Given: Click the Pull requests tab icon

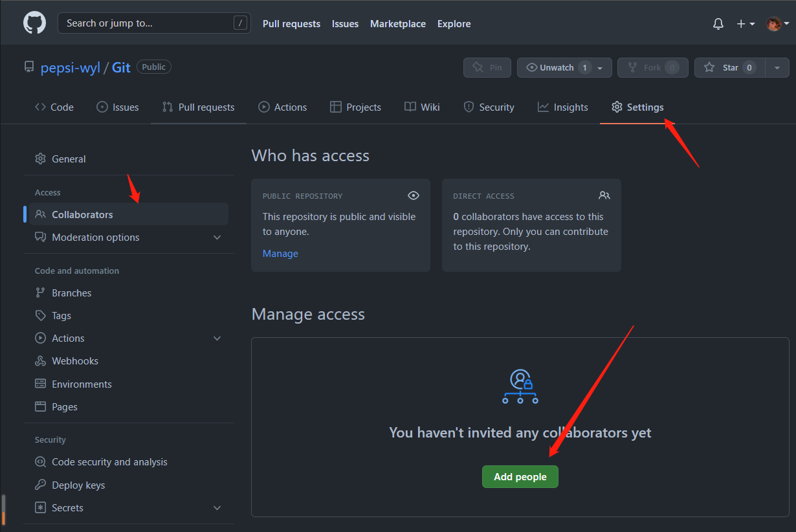Looking at the screenshot, I should point(168,107).
